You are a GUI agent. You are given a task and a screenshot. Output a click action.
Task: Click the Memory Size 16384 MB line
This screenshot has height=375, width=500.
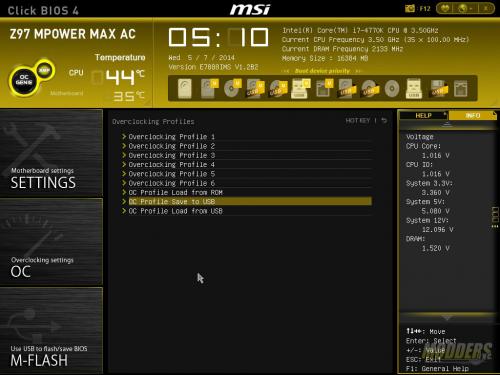(x=325, y=58)
